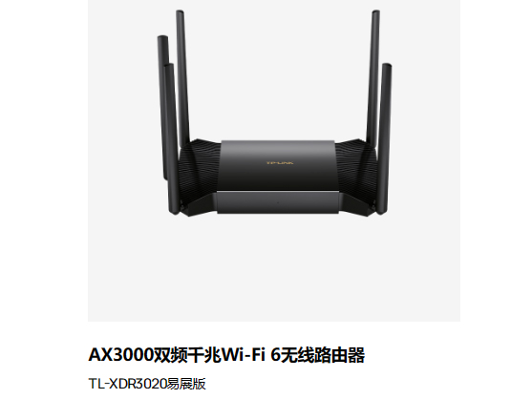Screen dimensions: 532x399
Task: Click the outermost left rear antenna
Action: 163,107
